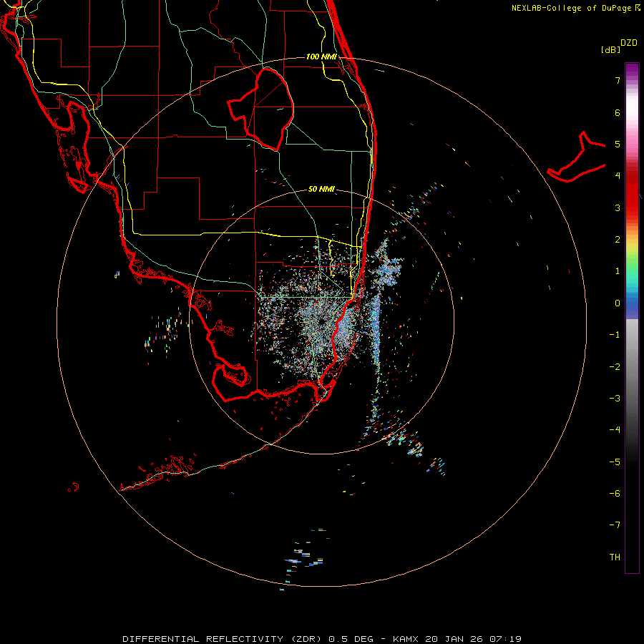Click the NEXLAB-College of DuPage watermark text
The width and height of the screenshot is (644, 644).
(x=575, y=8)
